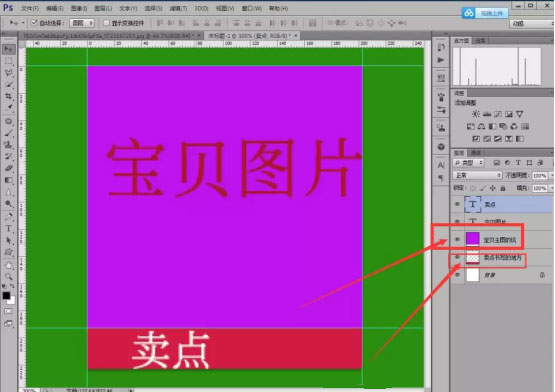Select the Crop tool
The image size is (555, 392).
pyautogui.click(x=8, y=97)
